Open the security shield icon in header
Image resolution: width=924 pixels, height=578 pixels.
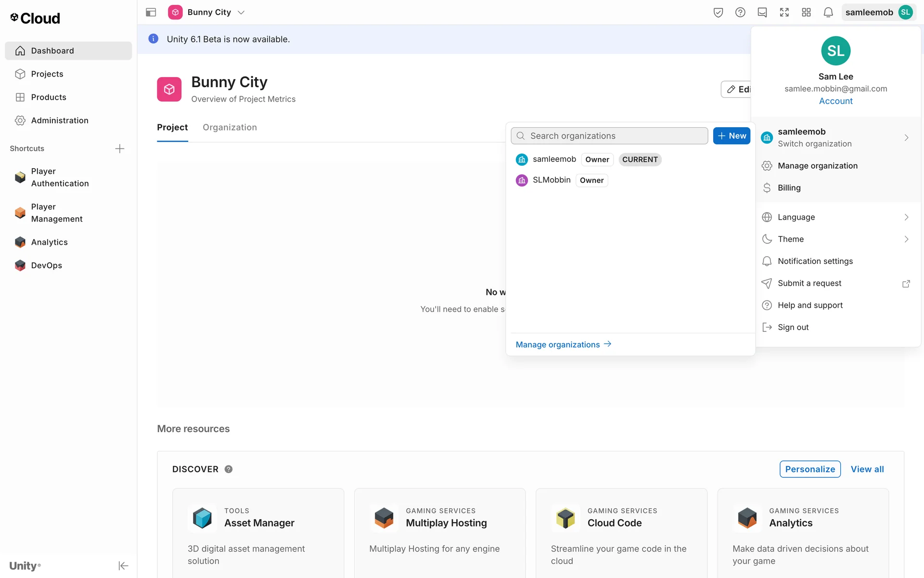pos(718,13)
